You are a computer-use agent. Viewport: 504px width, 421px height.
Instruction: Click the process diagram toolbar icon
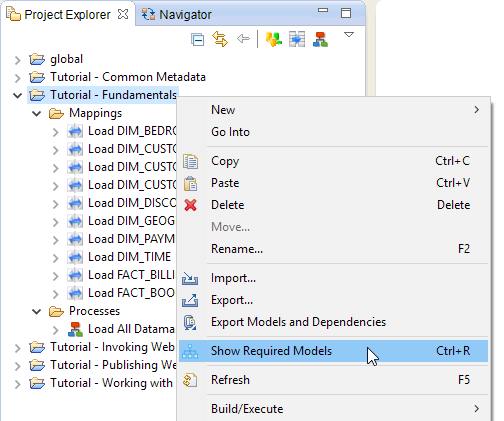point(320,39)
